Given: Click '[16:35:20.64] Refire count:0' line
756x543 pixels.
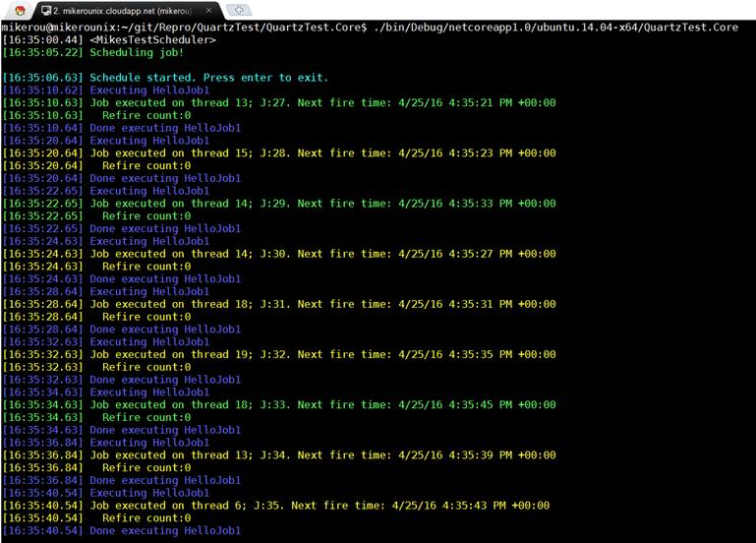Looking at the screenshot, I should coord(96,165).
